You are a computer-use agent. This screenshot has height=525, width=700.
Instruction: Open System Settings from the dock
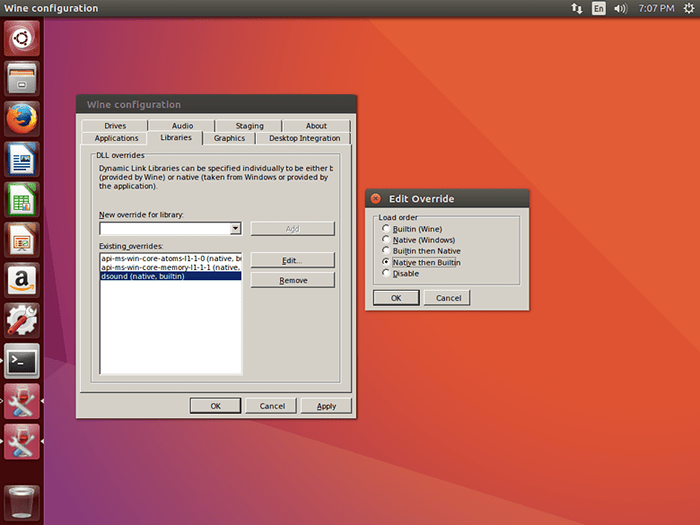[21, 320]
